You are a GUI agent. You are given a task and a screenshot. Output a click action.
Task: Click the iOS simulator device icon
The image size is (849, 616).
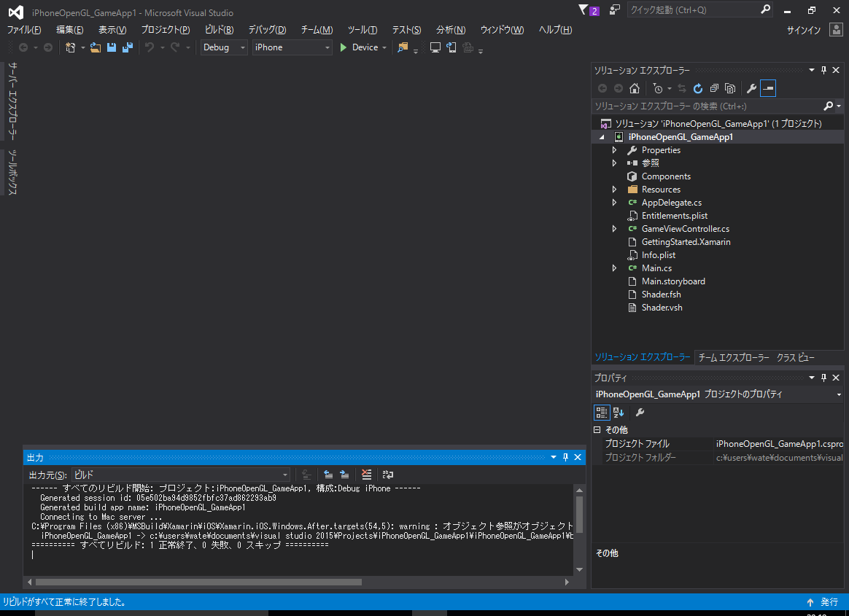451,47
